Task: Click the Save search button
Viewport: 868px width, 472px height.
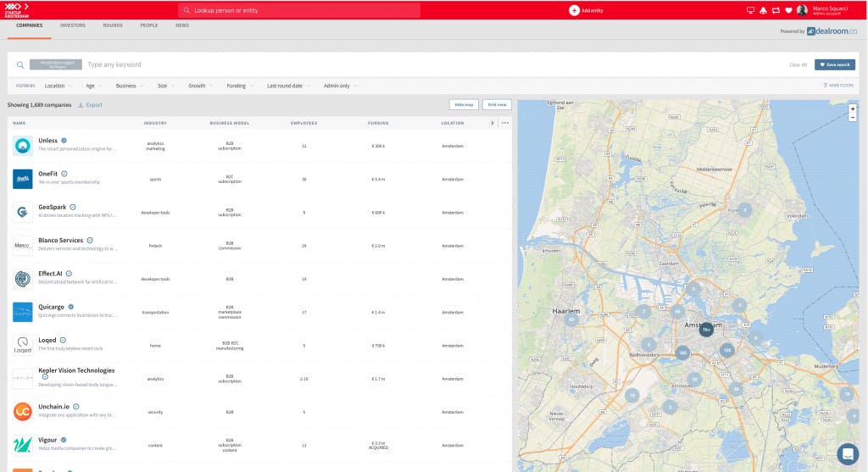Action: (x=834, y=64)
